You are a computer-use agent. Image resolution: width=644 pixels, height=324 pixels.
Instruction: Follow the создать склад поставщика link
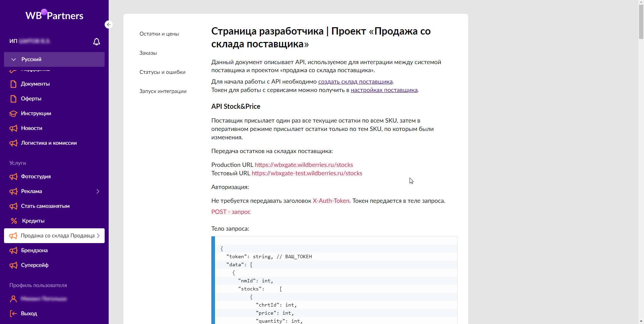355,82
